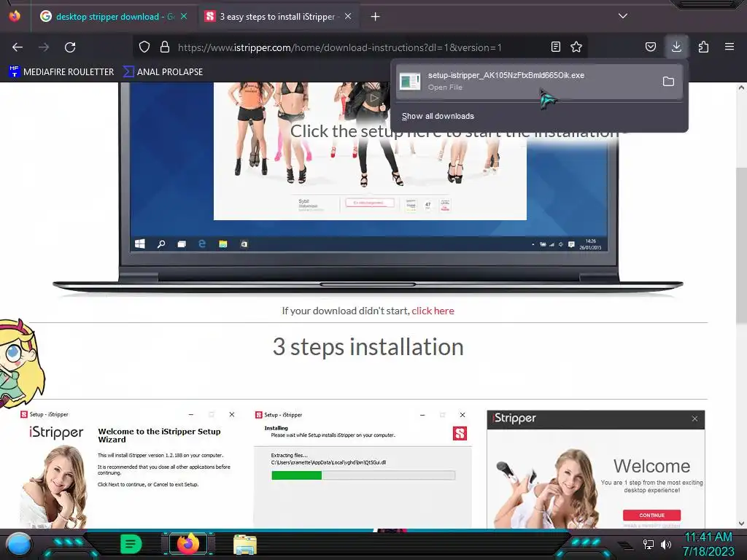Open new tab with plus button
Viewport: 747px width, 560px height.
click(376, 17)
